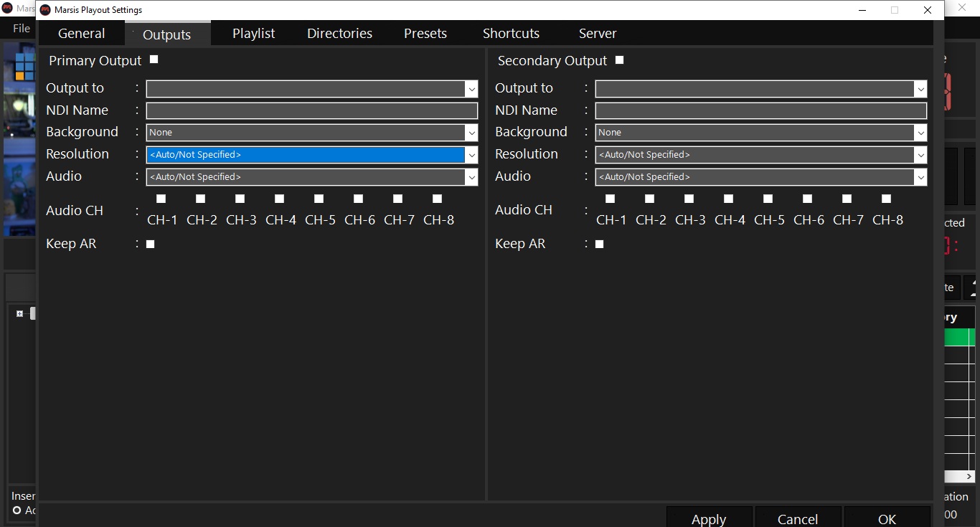The height and width of the screenshot is (527, 980).
Task: Check Secondary CH-7 audio channel
Action: pyautogui.click(x=847, y=199)
